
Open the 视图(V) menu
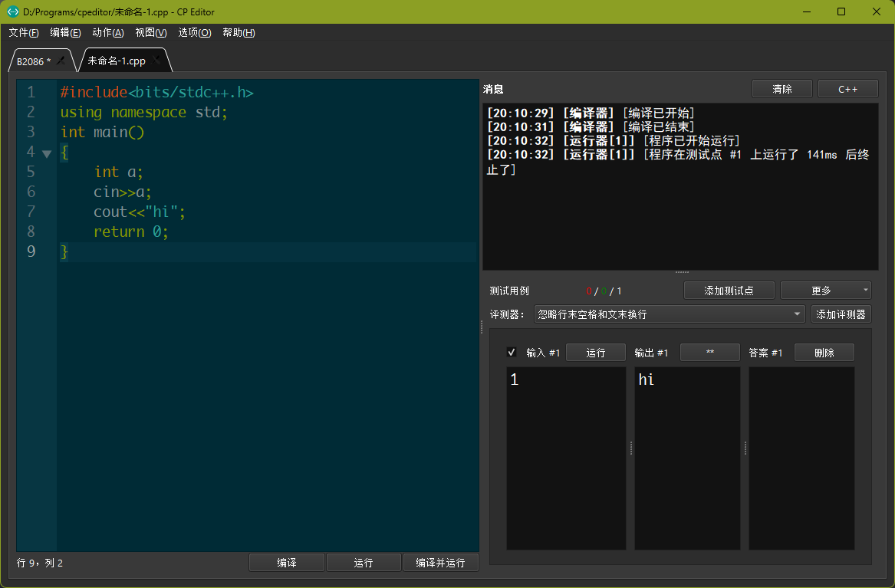coord(150,32)
